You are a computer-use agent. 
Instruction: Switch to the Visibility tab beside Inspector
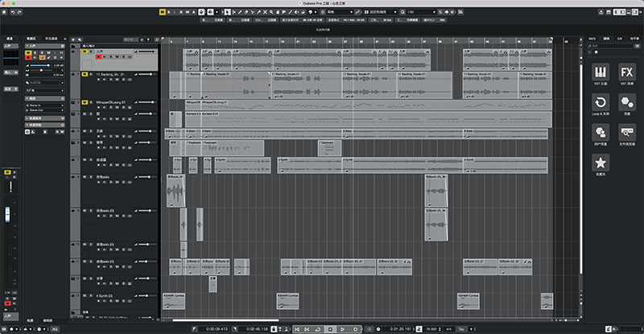click(51, 39)
